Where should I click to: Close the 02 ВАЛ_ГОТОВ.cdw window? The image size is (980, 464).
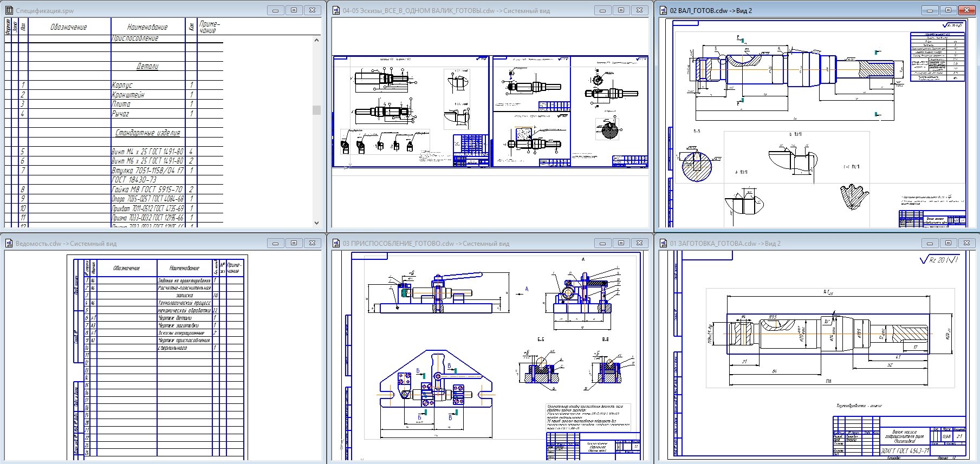tap(967, 10)
